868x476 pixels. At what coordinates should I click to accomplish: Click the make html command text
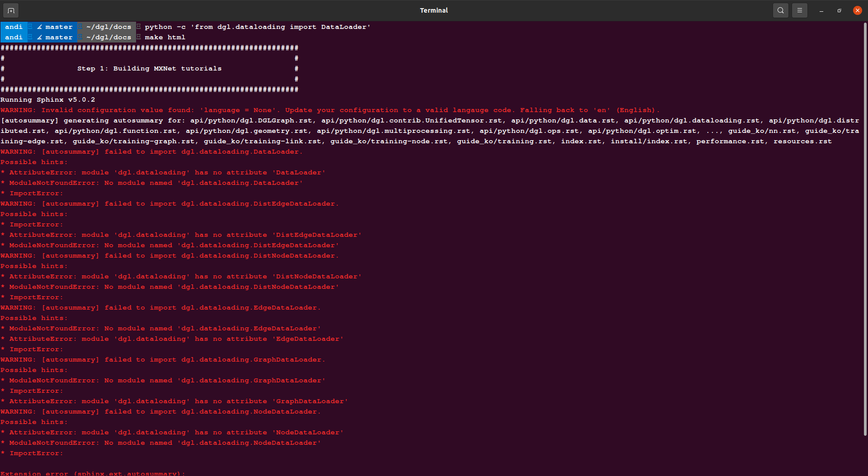pos(165,37)
